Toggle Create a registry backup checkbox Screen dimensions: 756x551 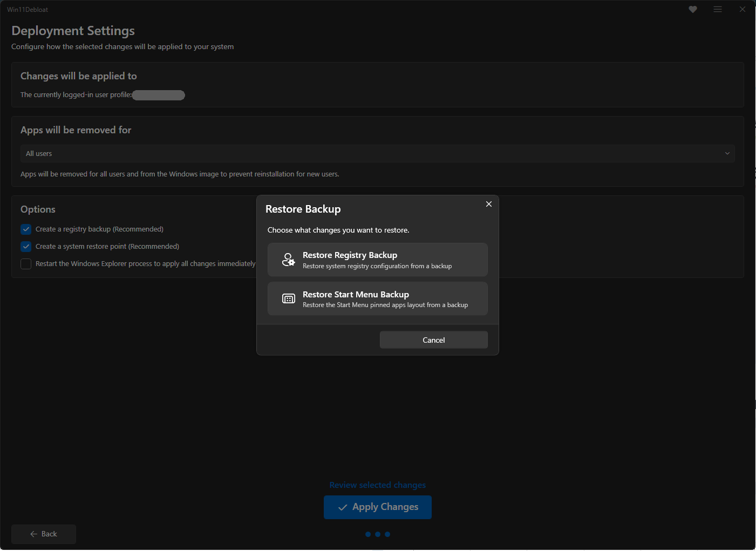pos(26,229)
